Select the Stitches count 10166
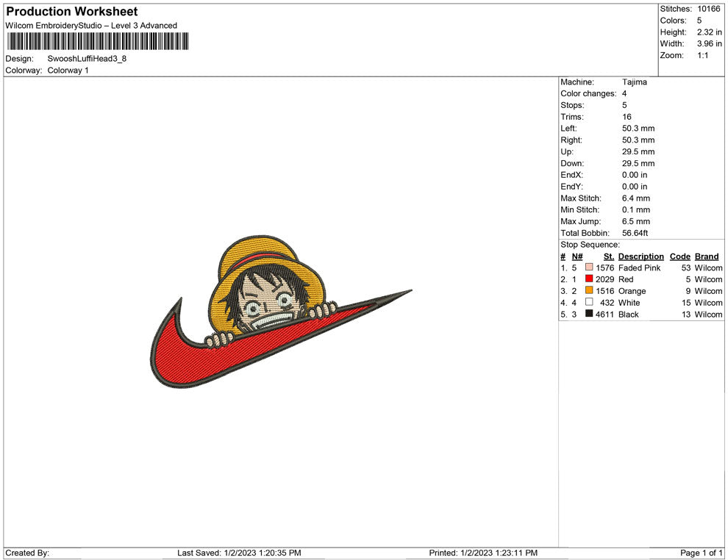 pyautogui.click(x=709, y=9)
